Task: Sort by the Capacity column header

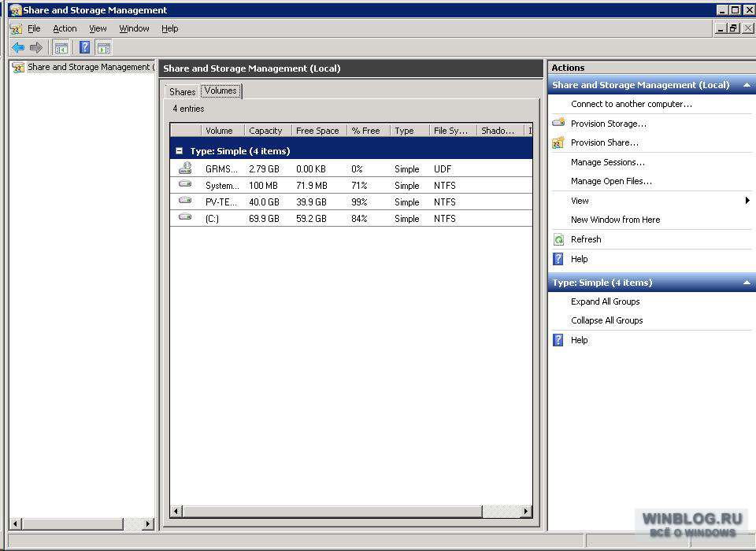Action: point(268,131)
